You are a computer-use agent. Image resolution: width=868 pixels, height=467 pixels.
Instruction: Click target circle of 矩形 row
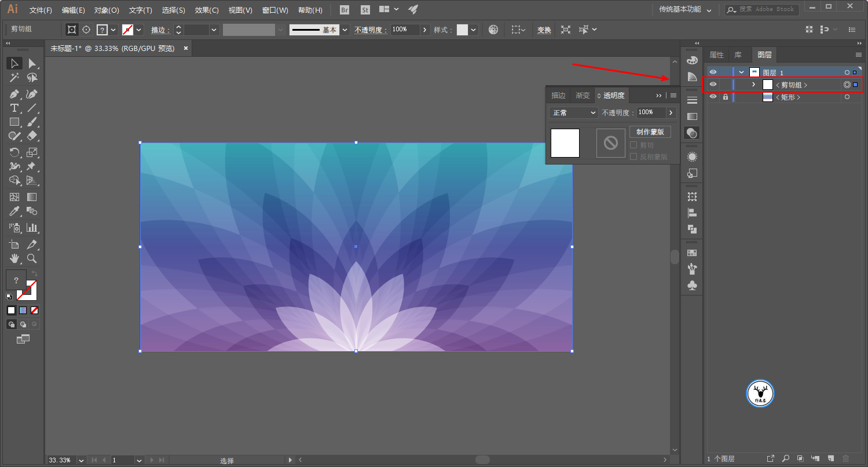coord(847,97)
